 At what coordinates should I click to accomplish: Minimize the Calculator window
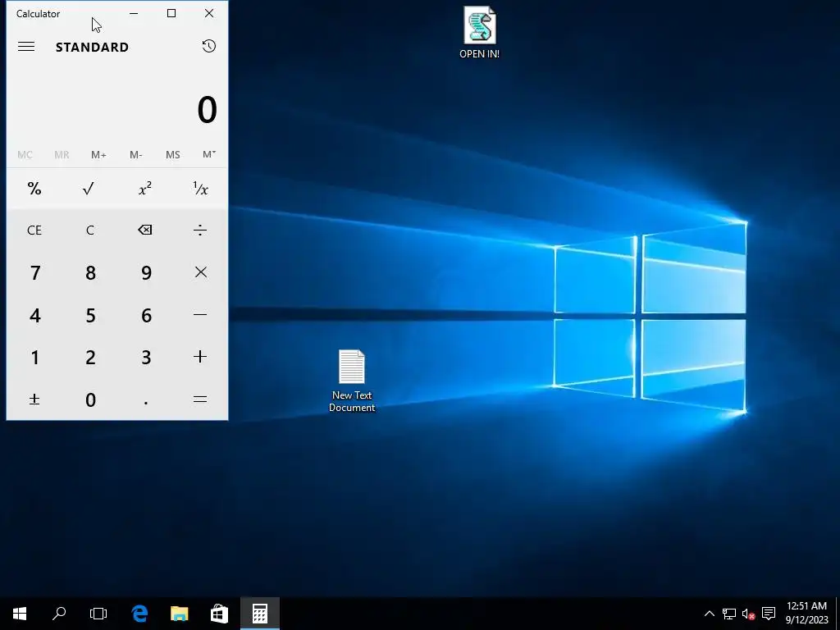point(134,13)
